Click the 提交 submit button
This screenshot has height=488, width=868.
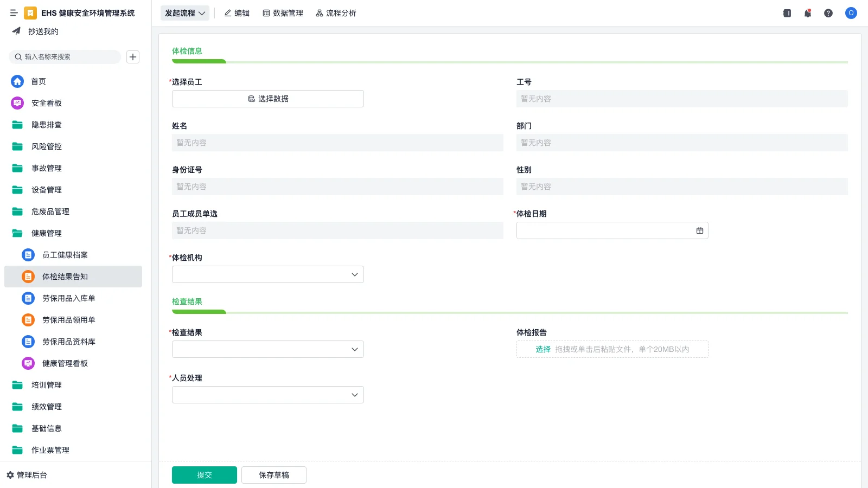(x=204, y=474)
